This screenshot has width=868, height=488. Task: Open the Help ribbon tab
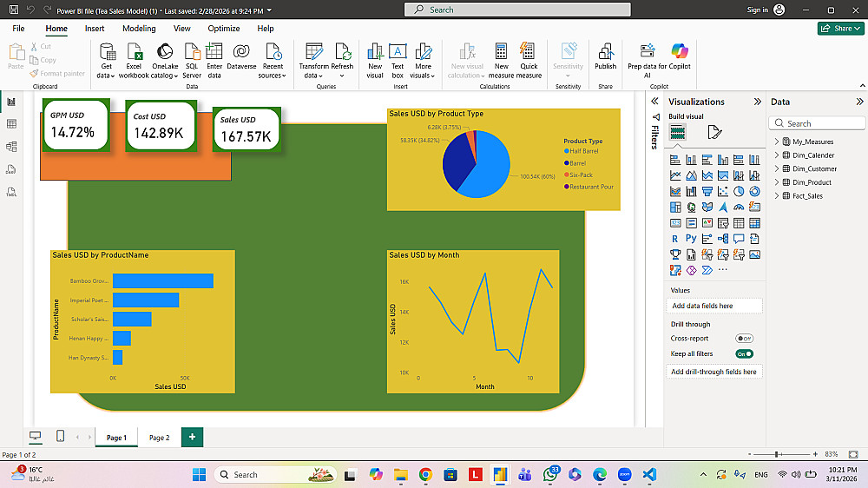[265, 29]
